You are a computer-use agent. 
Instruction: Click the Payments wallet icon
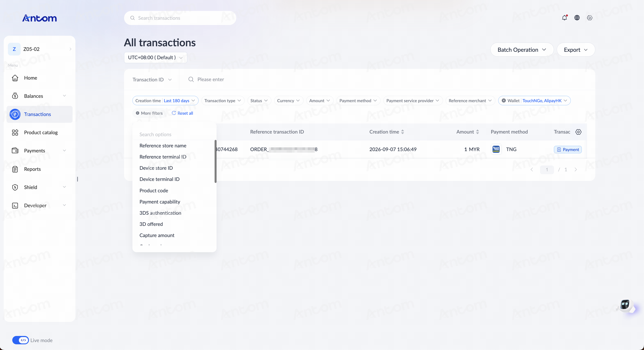point(15,151)
